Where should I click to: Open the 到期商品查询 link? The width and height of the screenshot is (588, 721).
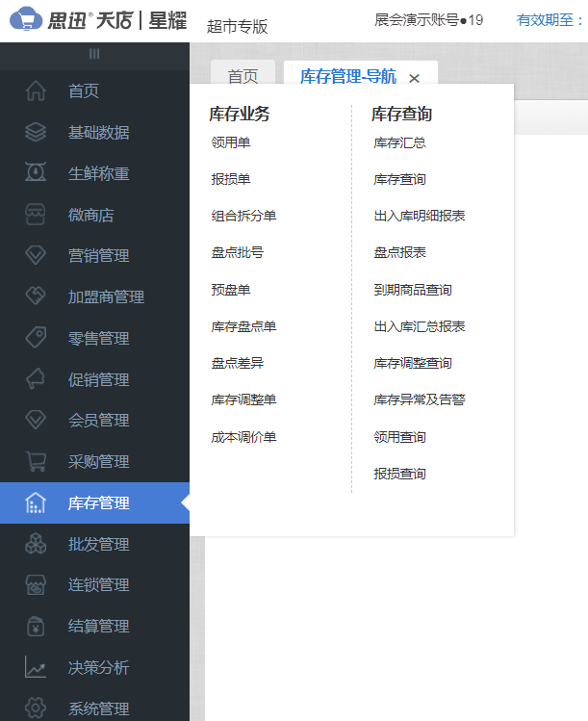tap(413, 290)
